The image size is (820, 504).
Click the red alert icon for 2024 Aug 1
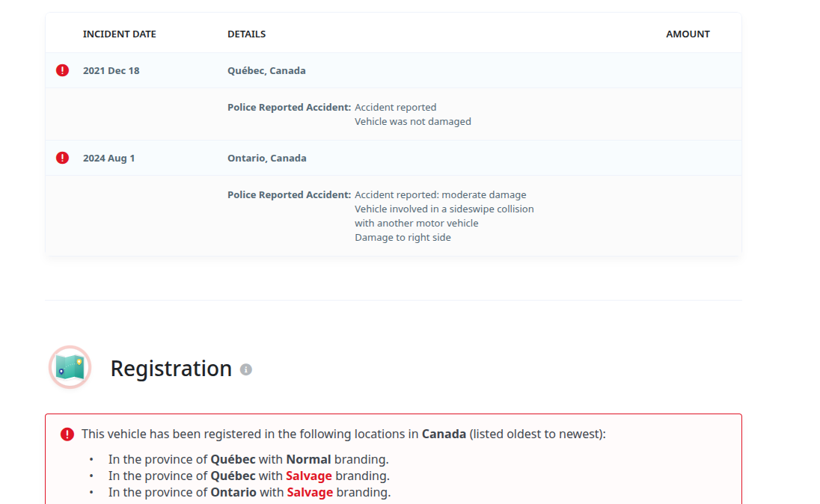click(62, 158)
